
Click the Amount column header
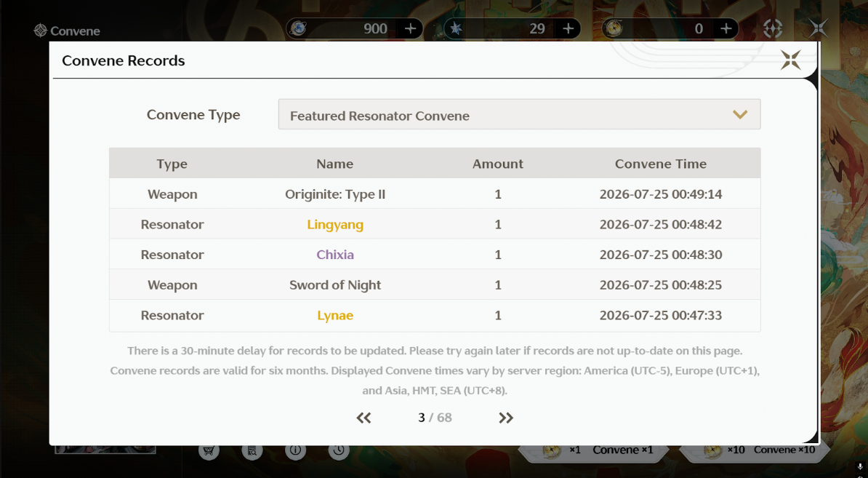click(x=498, y=164)
